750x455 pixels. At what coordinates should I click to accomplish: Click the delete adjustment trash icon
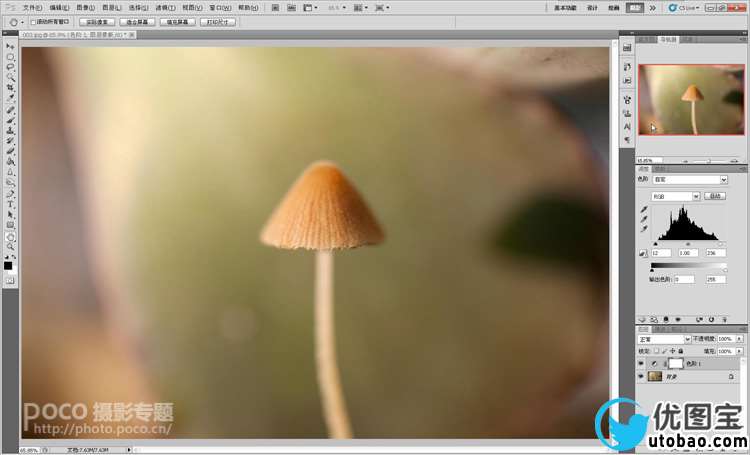724,319
